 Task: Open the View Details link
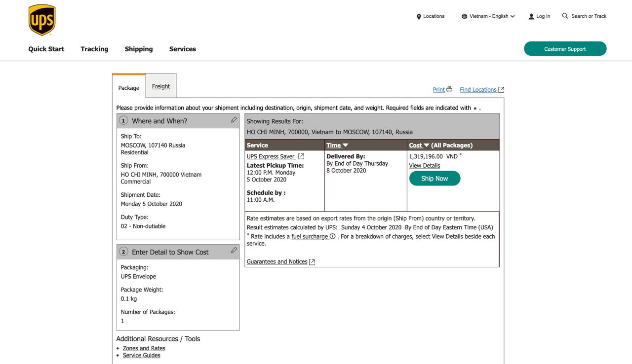[x=425, y=166]
